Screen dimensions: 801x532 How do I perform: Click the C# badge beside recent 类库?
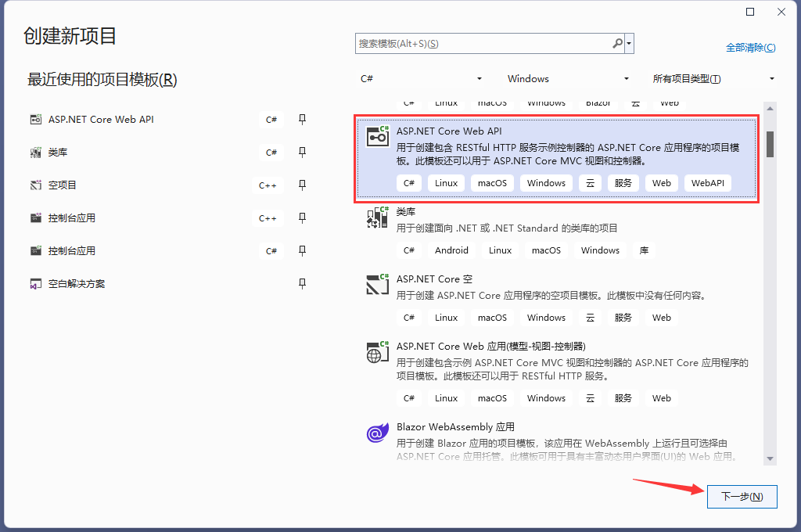[x=271, y=153]
